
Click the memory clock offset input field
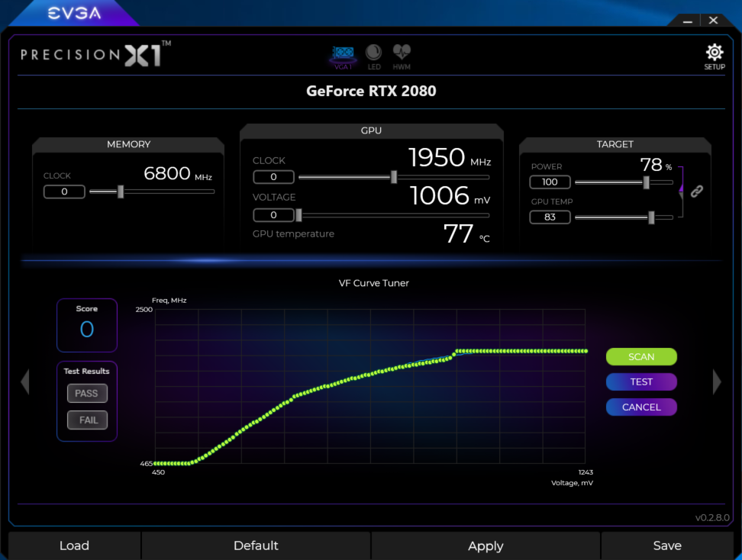(64, 191)
